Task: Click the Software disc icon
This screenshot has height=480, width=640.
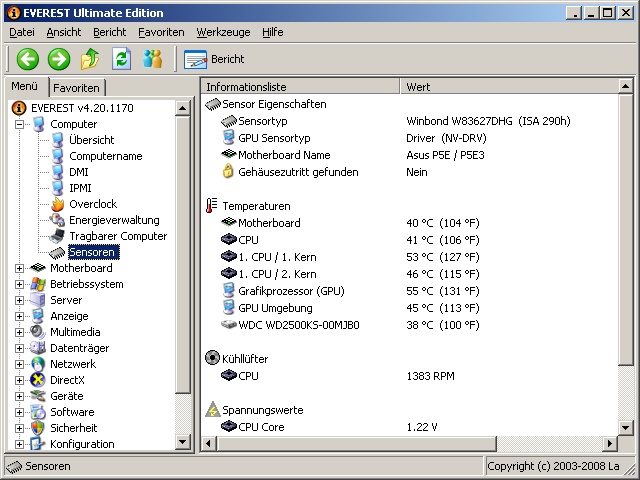Action: coord(38,412)
